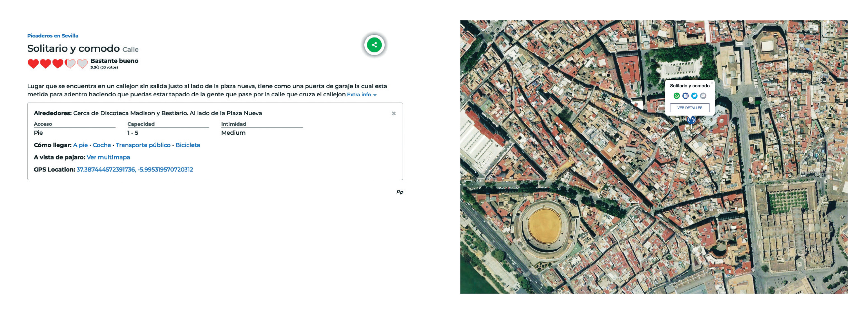Rate with the fourth heart
Screen dimensions: 868x314
click(70, 63)
